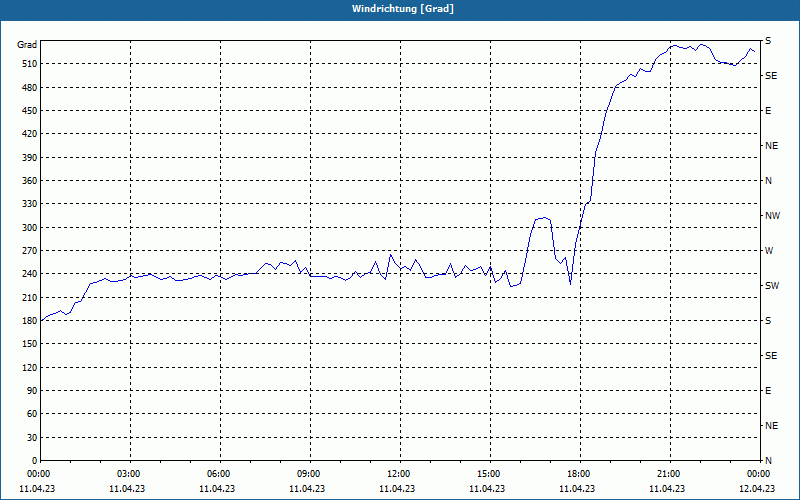Select the 06:00 time axis label

(x=218, y=474)
